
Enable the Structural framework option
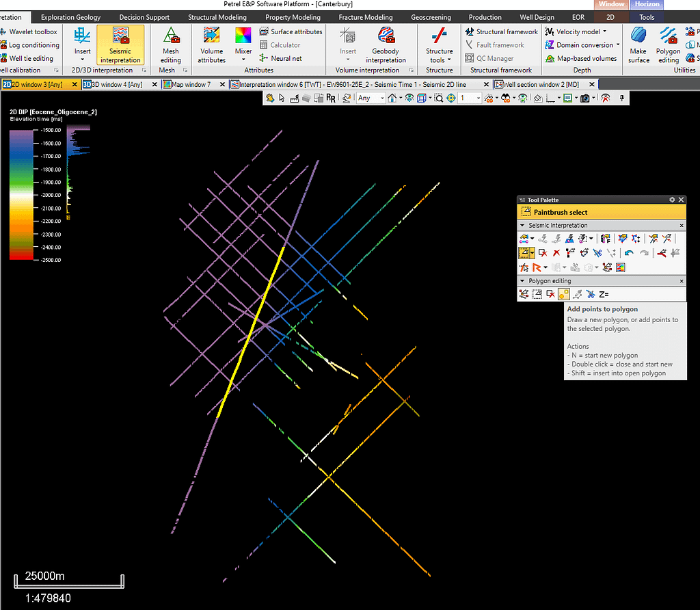501,31
